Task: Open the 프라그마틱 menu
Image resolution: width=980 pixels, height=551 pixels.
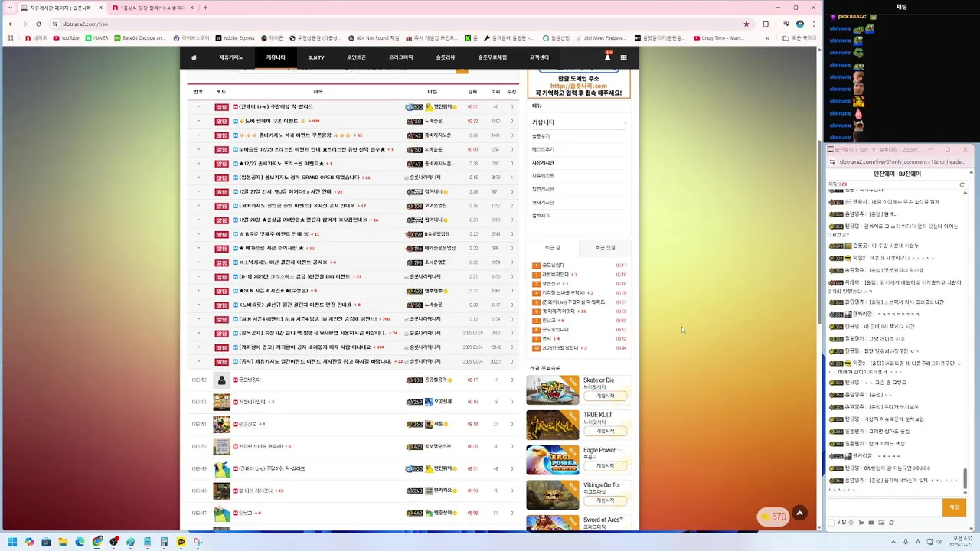Action: coord(401,57)
